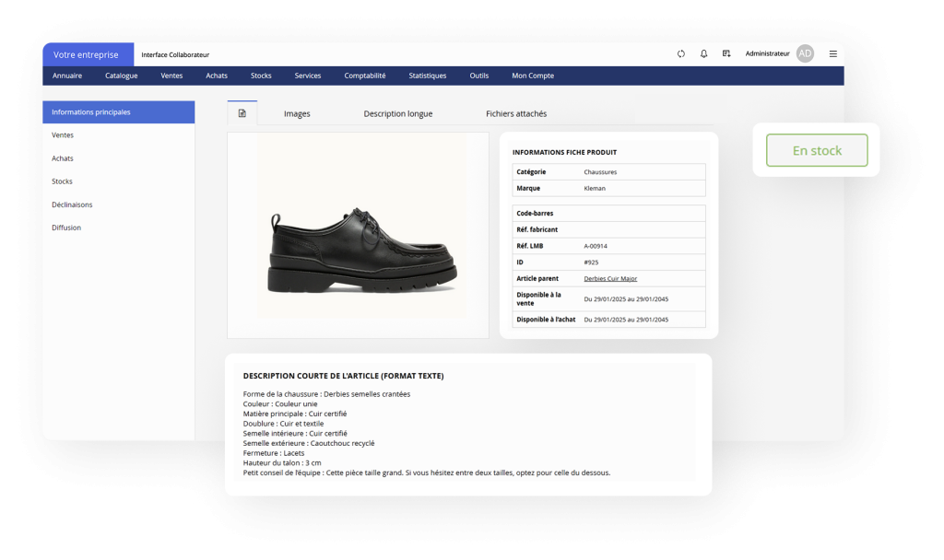Viewport: 944px width, 560px height.
Task: Open the Fichiers attachés tab
Action: tap(516, 114)
